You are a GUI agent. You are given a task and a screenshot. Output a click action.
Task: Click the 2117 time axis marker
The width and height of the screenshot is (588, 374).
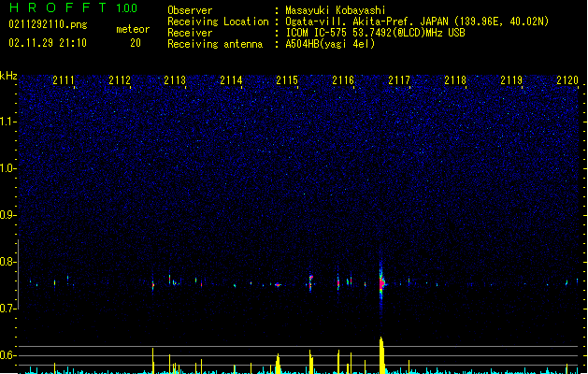click(x=399, y=80)
